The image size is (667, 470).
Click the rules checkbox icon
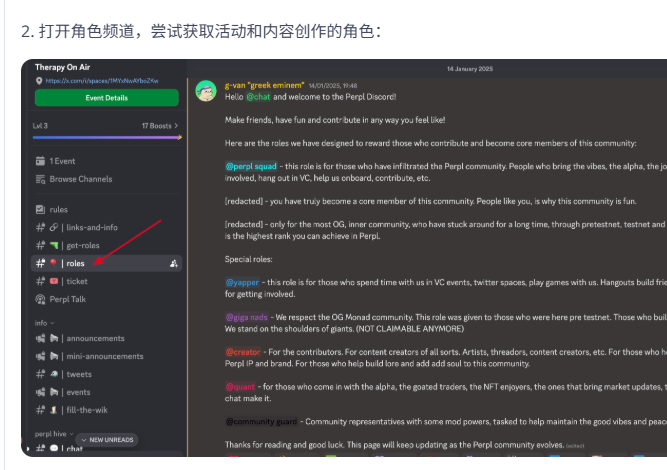40,209
